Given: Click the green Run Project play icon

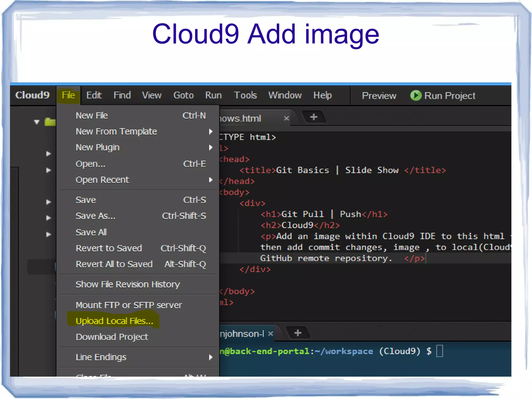Looking at the screenshot, I should (x=416, y=95).
